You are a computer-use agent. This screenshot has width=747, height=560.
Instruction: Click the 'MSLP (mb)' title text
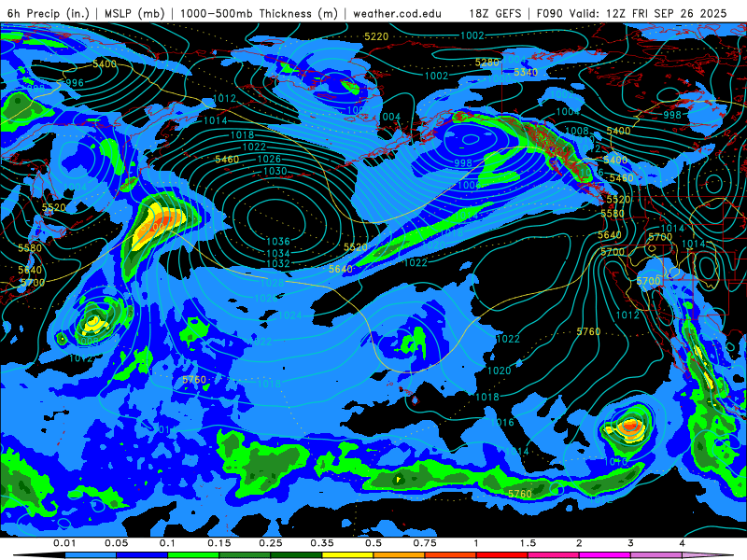pos(134,13)
